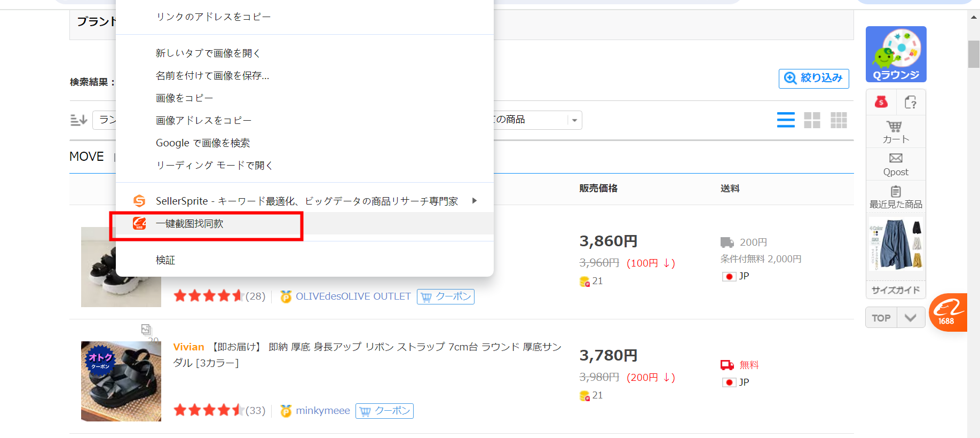The width and height of the screenshot is (980, 438).
Task: Click the scrollbar up arrow
Action: click(x=974, y=17)
